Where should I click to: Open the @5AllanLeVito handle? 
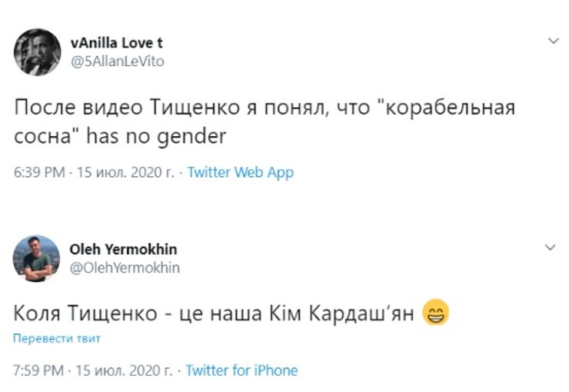[x=117, y=61]
